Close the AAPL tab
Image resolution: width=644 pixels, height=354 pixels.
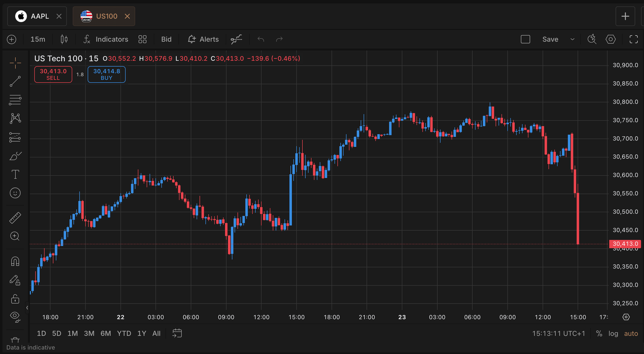tap(59, 16)
